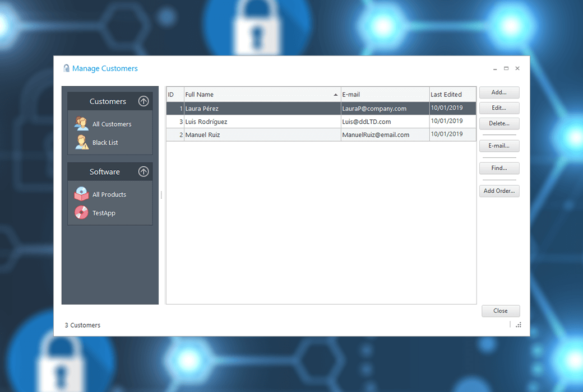Click the Add... button
Screen dimensions: 583x392
coord(499,92)
